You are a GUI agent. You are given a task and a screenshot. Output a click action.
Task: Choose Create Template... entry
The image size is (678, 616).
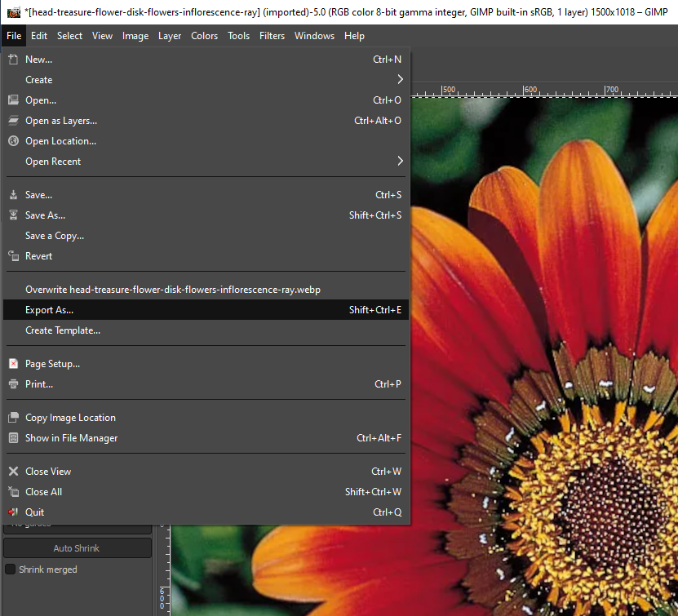tap(206, 330)
